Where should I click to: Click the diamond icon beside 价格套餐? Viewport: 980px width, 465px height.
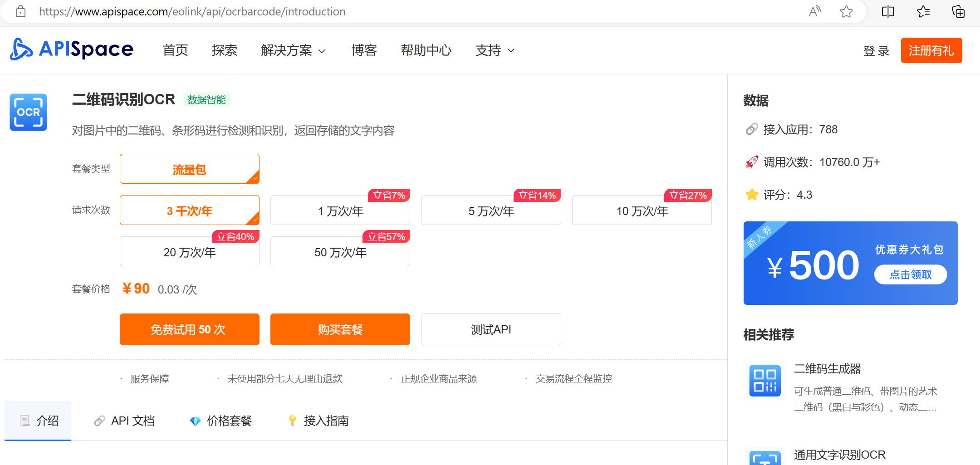pos(196,421)
